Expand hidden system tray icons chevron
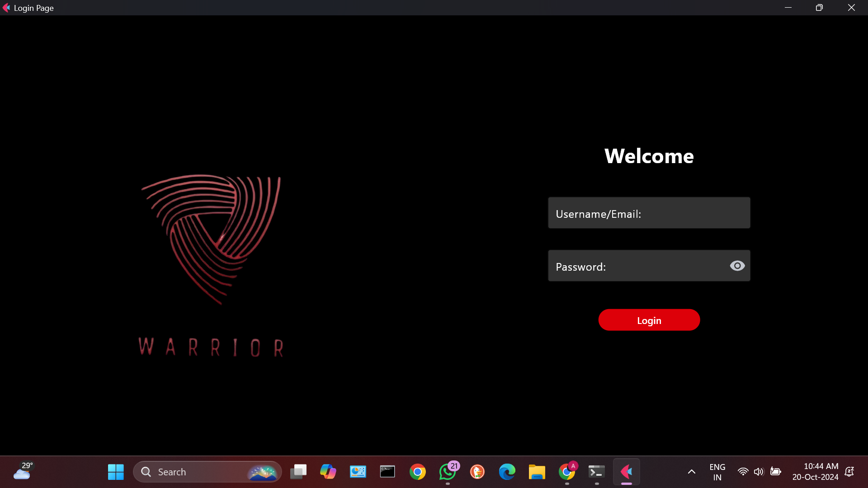Screen dimensions: 868x488 pos(691,472)
